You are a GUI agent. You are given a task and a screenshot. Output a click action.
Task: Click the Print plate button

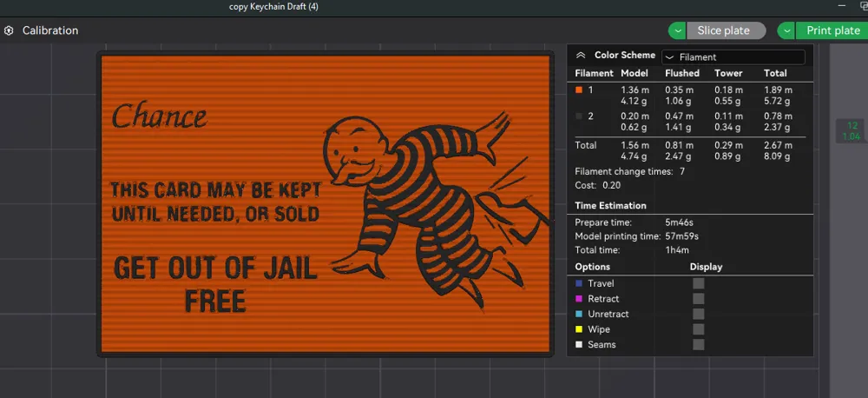point(832,30)
